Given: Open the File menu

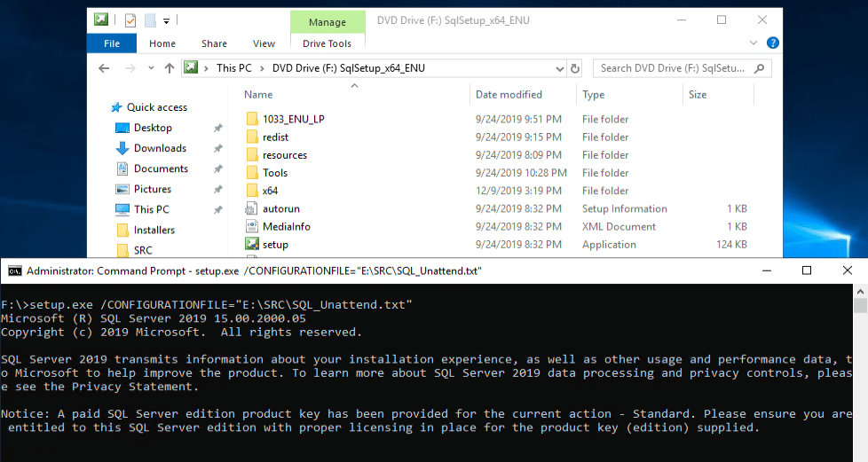Looking at the screenshot, I should 112,43.
